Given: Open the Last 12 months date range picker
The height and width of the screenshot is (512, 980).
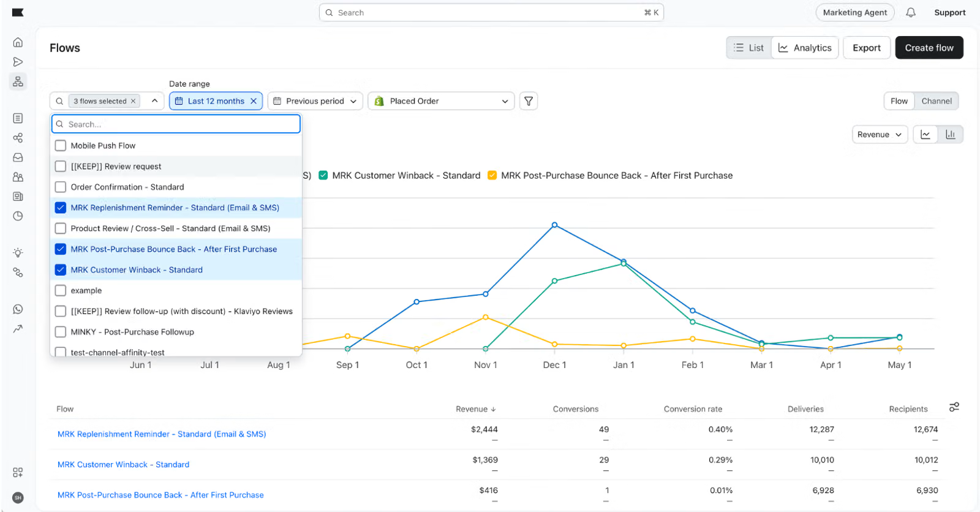Looking at the screenshot, I should (x=216, y=101).
